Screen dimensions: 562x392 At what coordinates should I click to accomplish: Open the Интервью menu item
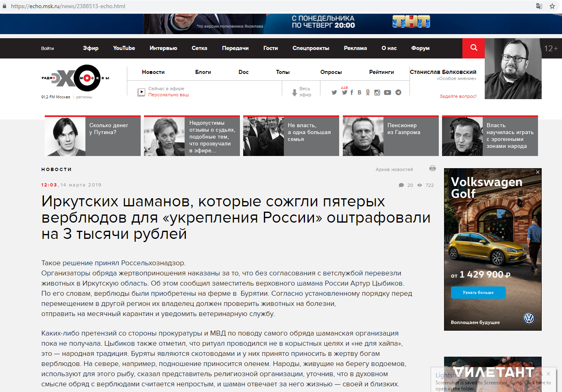[163, 48]
